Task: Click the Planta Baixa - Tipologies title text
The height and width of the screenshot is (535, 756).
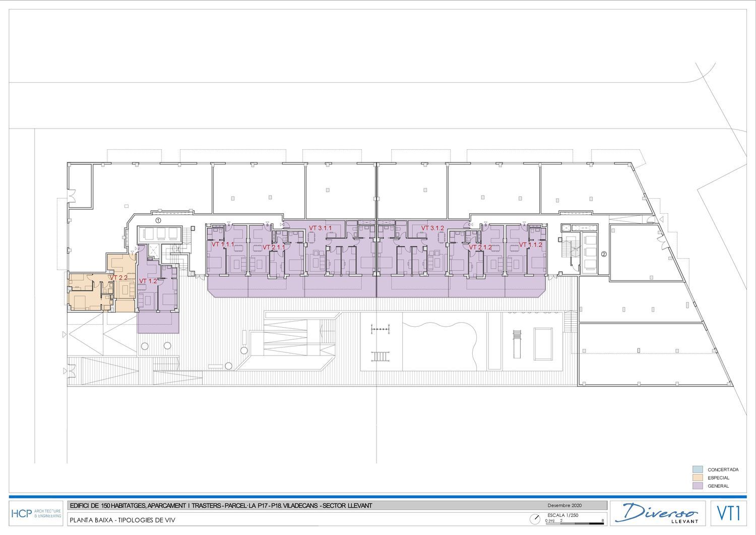Action: pyautogui.click(x=123, y=520)
